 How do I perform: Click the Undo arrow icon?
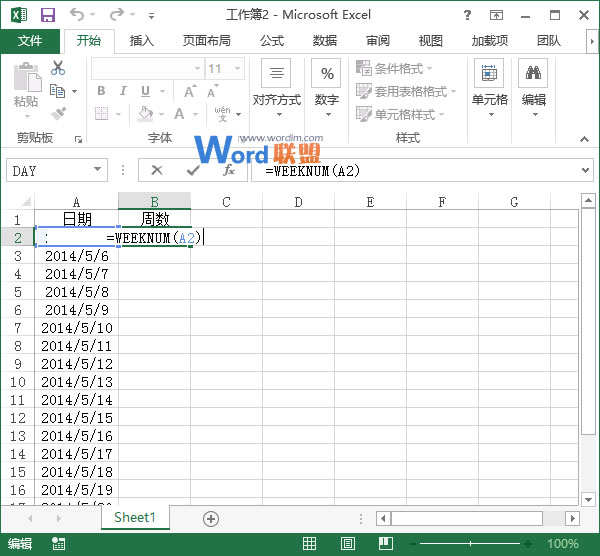pos(77,15)
